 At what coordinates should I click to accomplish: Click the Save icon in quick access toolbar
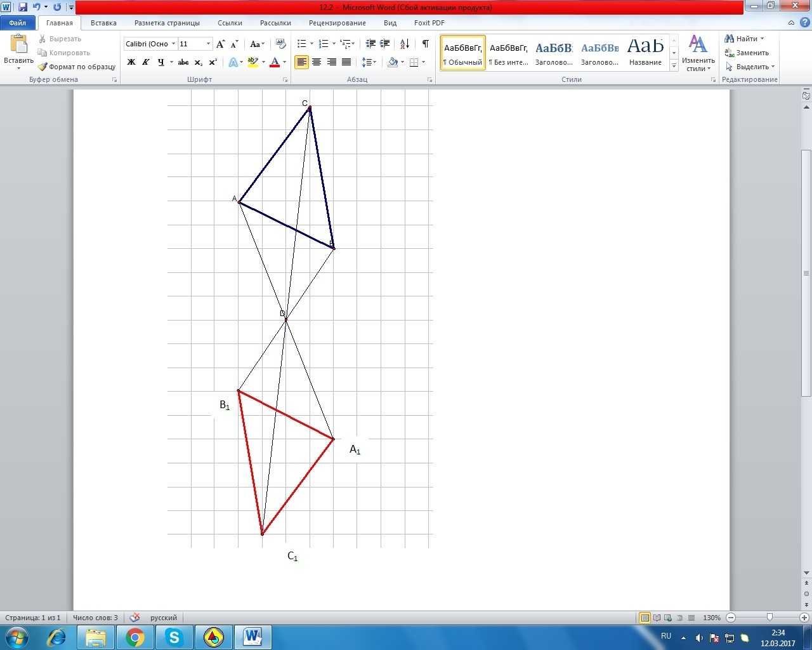(23, 7)
